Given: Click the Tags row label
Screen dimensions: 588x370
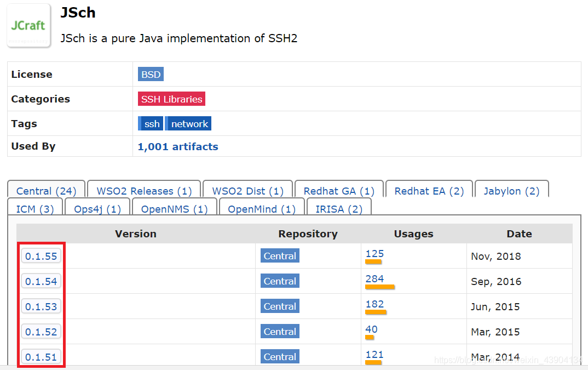Looking at the screenshot, I should point(24,123).
